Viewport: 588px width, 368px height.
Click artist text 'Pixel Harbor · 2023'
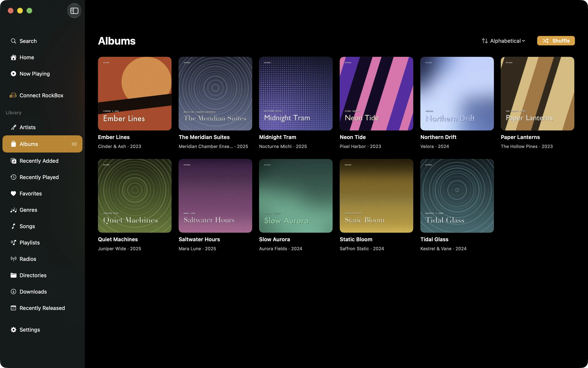pos(360,146)
